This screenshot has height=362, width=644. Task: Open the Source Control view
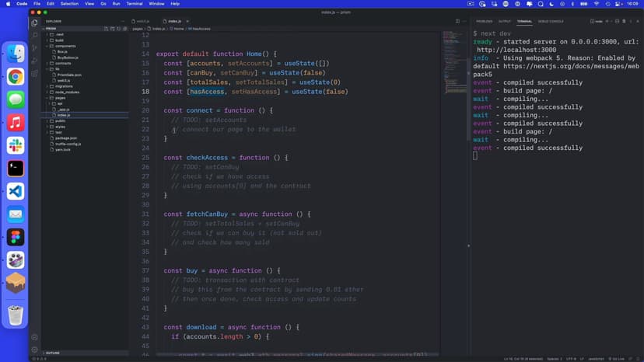click(35, 48)
